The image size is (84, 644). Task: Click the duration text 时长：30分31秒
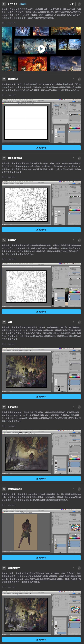tap(9, 177)
